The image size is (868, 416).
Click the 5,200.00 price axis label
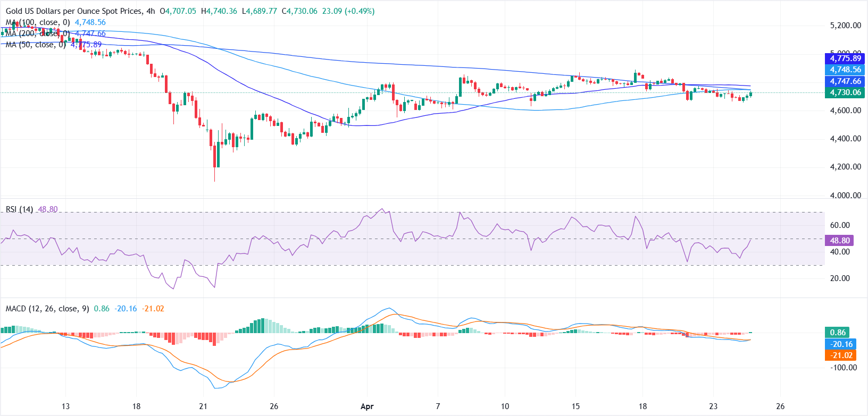[845, 25]
